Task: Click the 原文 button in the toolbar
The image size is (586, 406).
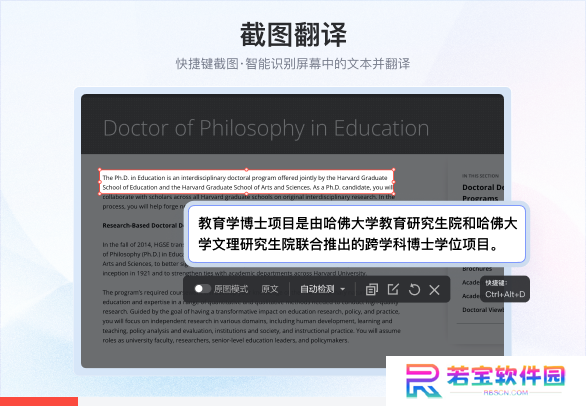Action: [x=269, y=289]
